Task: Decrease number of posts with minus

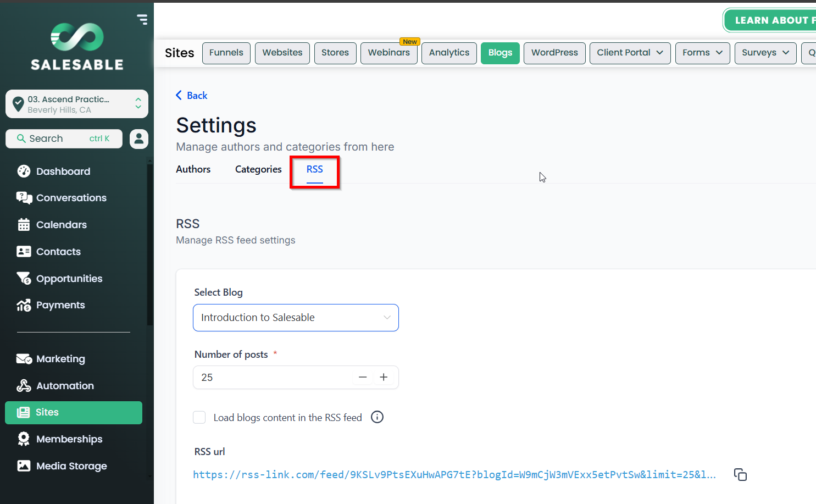Action: tap(363, 377)
